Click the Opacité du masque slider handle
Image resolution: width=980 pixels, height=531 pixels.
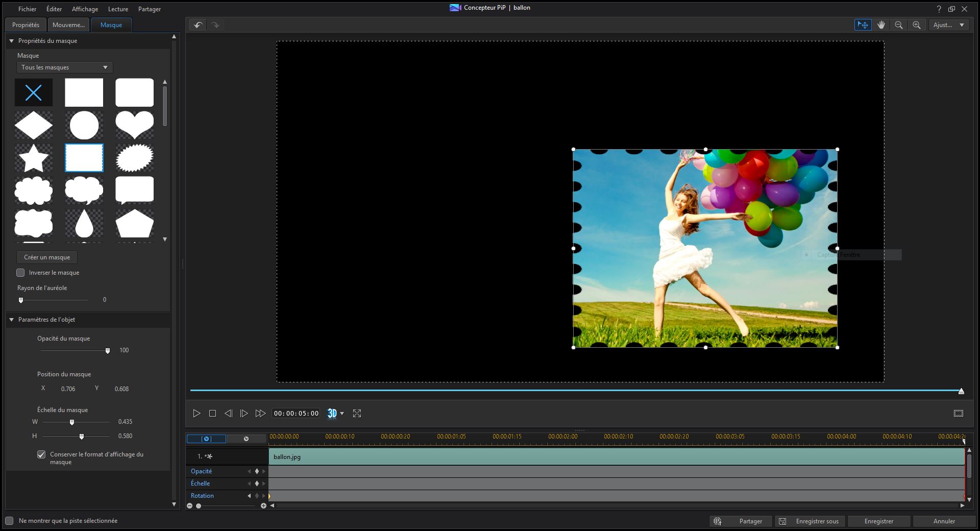coord(108,351)
